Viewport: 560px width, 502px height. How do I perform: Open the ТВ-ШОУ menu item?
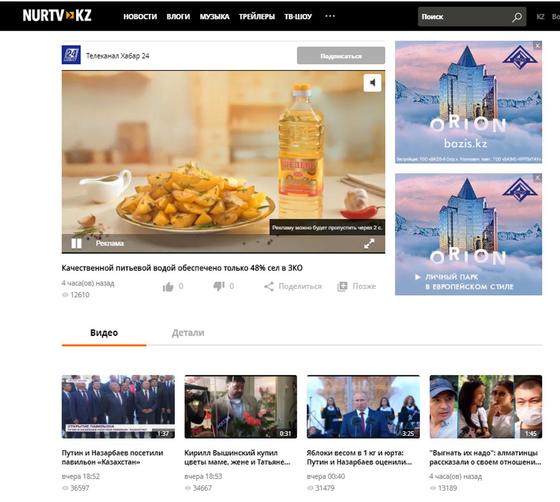pos(298,16)
